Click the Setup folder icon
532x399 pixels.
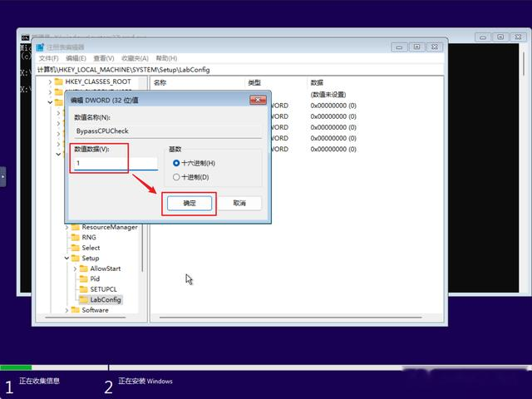click(76, 259)
